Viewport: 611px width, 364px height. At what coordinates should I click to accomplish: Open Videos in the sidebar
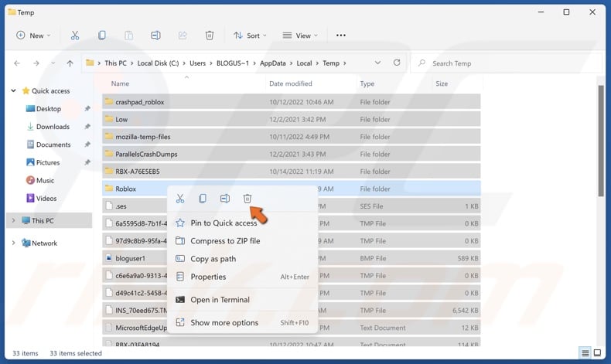pyautogui.click(x=46, y=199)
